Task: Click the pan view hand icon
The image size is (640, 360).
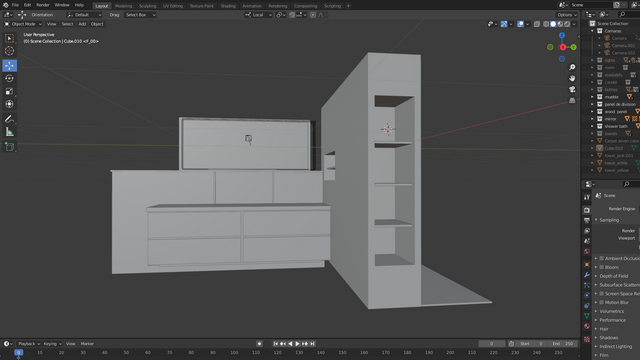Action: click(572, 78)
